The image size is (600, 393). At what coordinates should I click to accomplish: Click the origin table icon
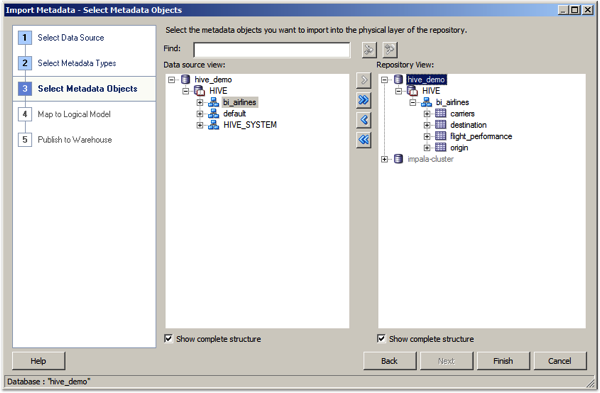click(441, 147)
